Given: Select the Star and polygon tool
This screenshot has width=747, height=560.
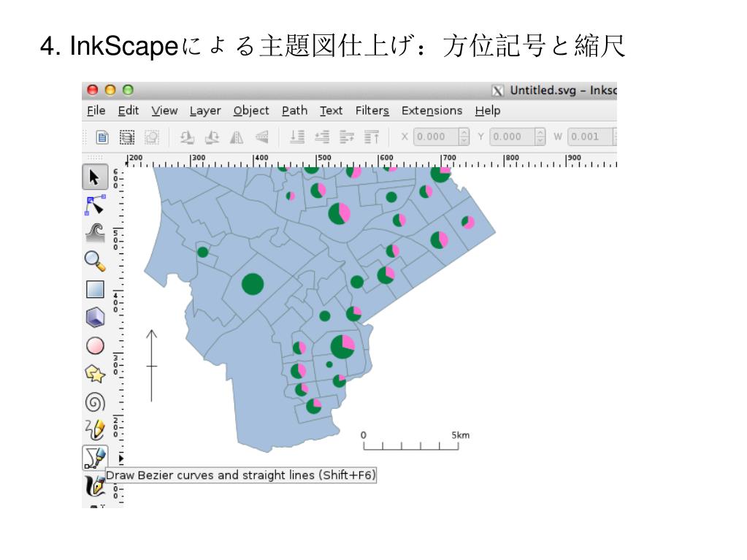Looking at the screenshot, I should [95, 374].
